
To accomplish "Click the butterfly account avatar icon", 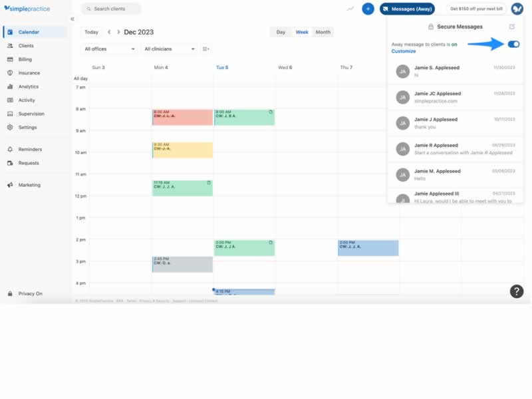I will tap(517, 9).
